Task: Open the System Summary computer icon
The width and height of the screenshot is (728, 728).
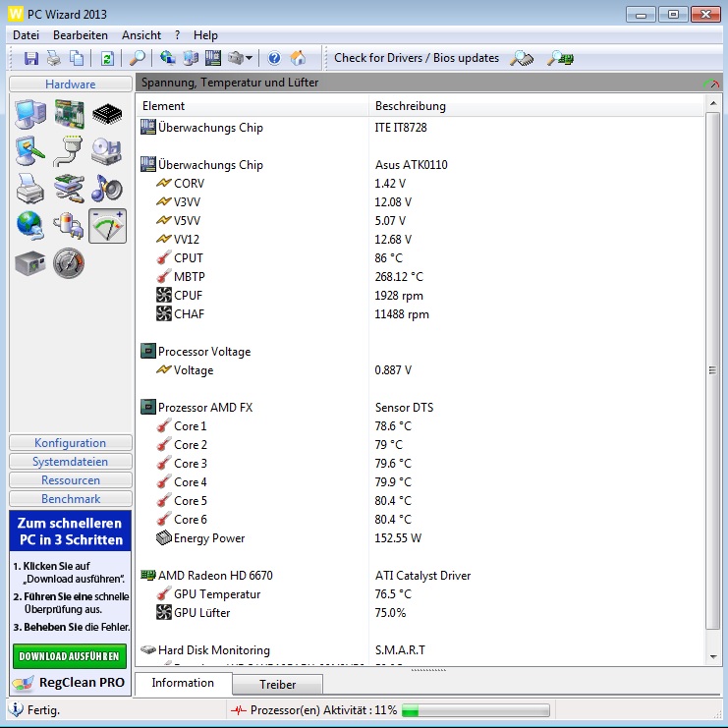Action: (x=30, y=114)
